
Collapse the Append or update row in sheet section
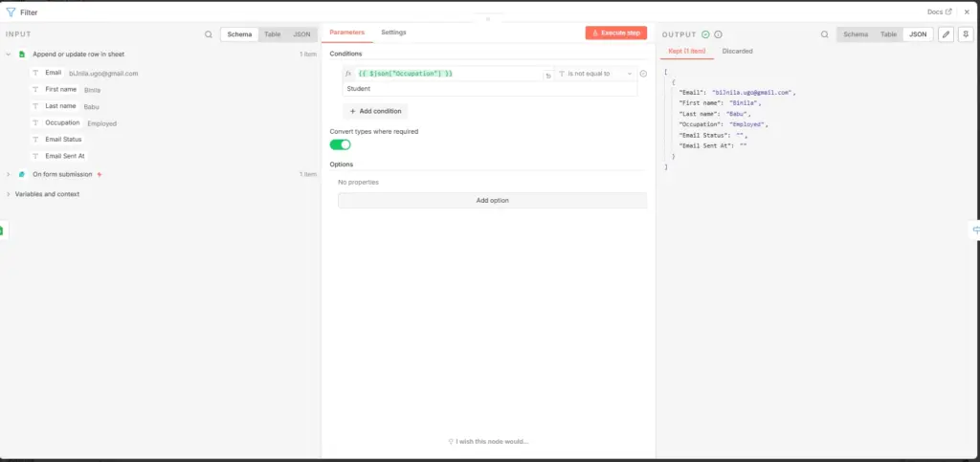[x=9, y=55]
